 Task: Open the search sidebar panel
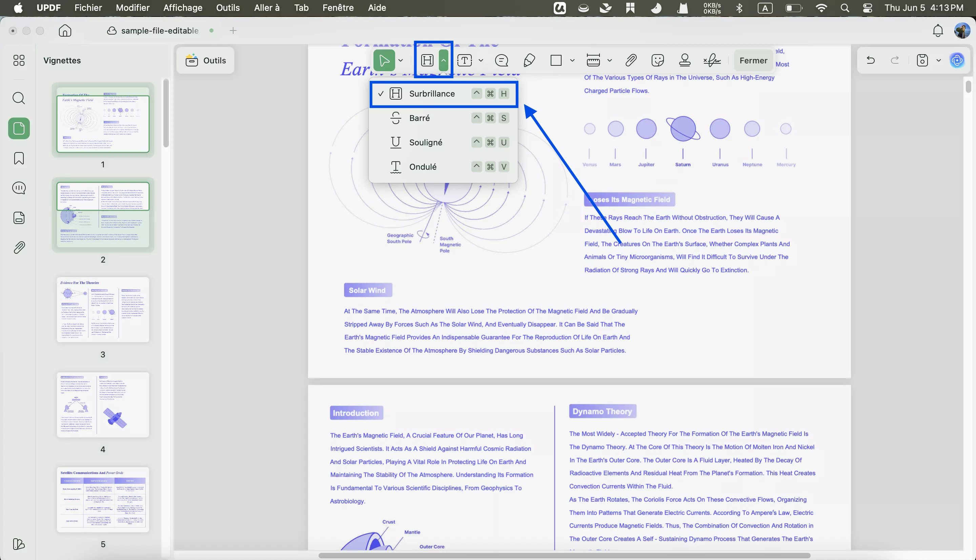19,98
